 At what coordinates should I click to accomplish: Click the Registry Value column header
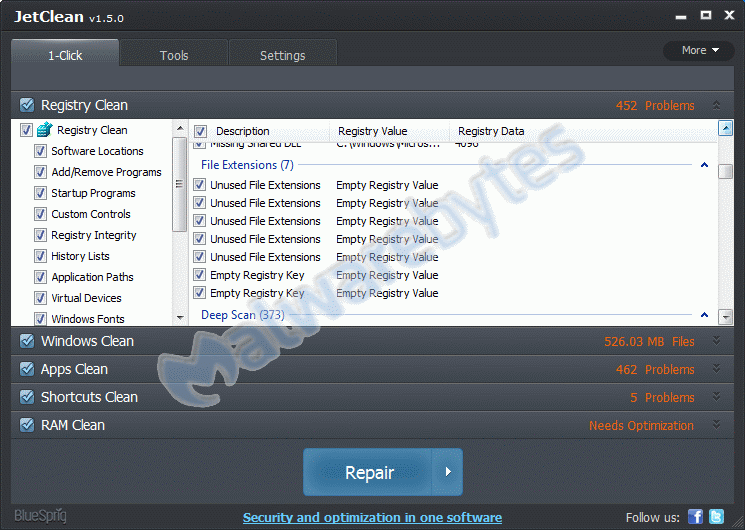[x=372, y=131]
